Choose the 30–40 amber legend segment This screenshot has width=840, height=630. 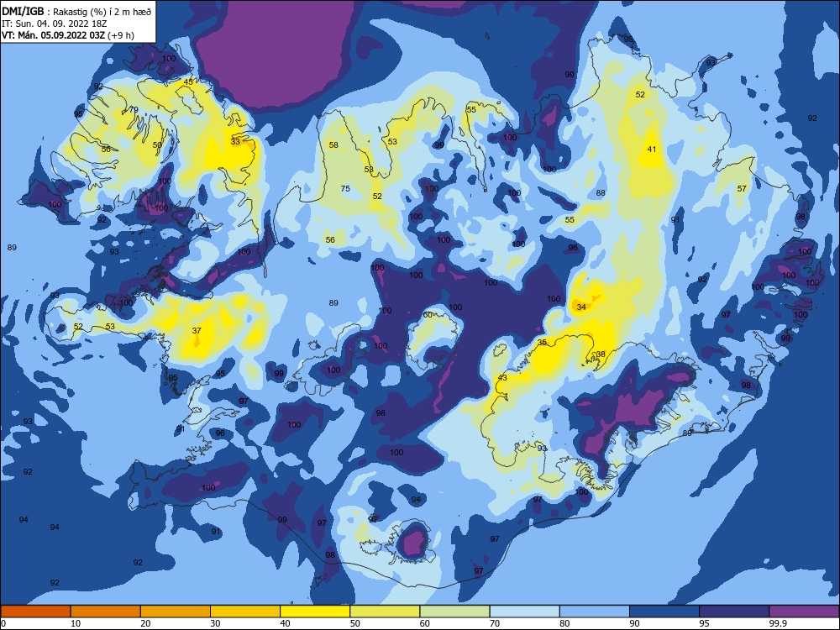tap(245, 612)
